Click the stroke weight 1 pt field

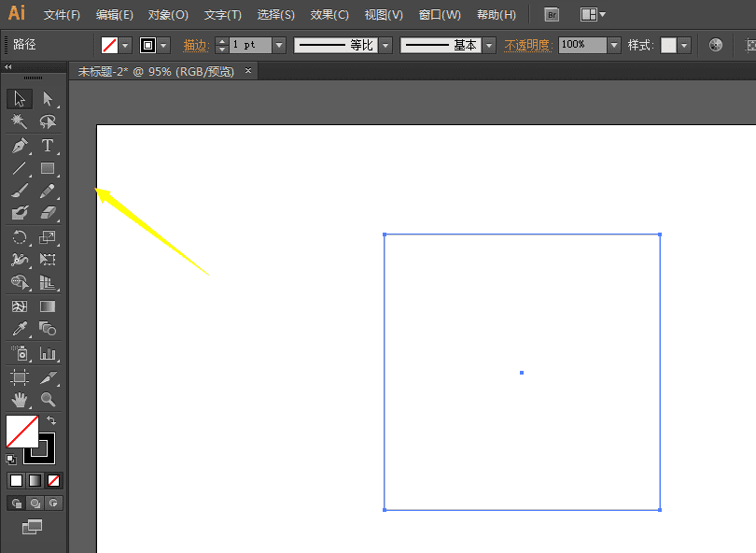(x=250, y=46)
